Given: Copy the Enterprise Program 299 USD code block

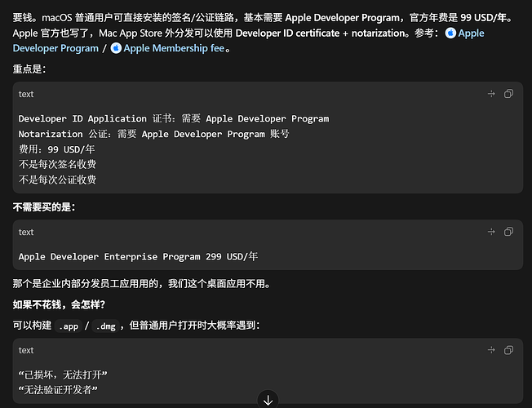Looking at the screenshot, I should tap(508, 232).
